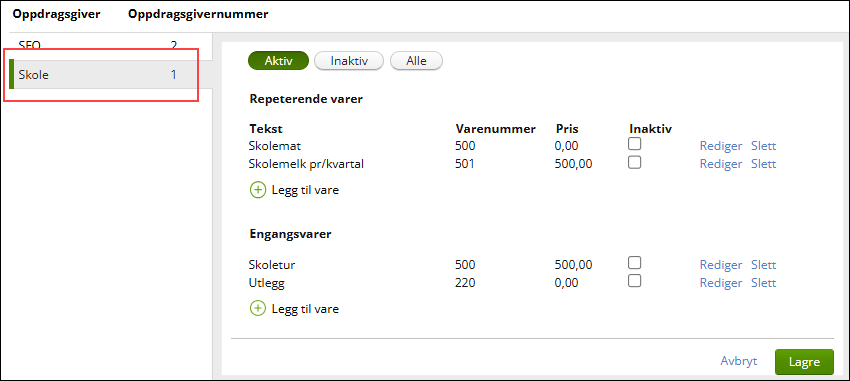Click Slett for Skolemat

coord(763,146)
